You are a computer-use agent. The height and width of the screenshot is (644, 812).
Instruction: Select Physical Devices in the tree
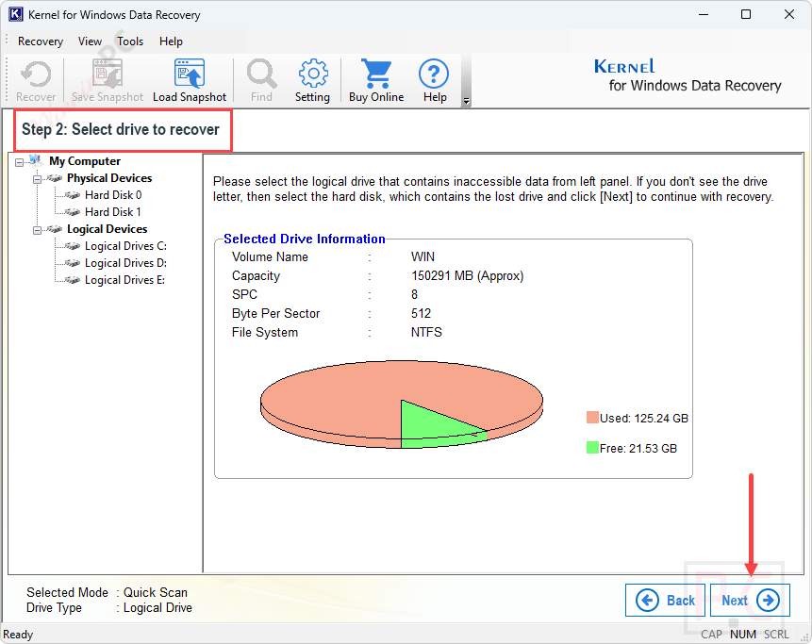click(x=109, y=178)
